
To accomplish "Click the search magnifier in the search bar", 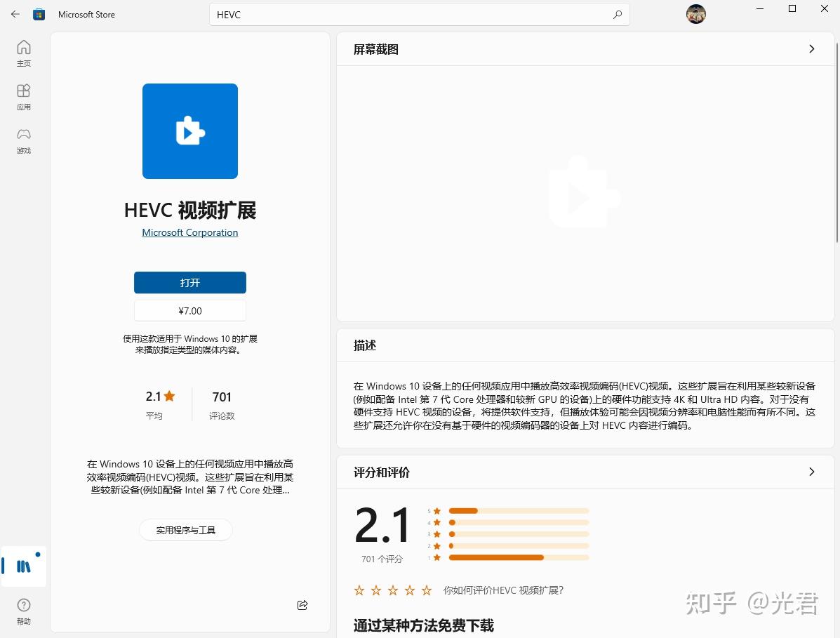I will point(617,14).
